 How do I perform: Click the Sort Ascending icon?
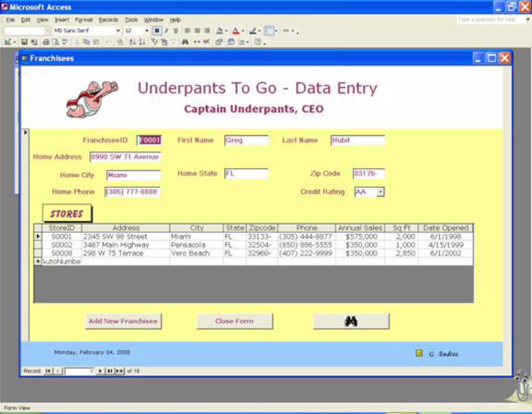pos(132,42)
